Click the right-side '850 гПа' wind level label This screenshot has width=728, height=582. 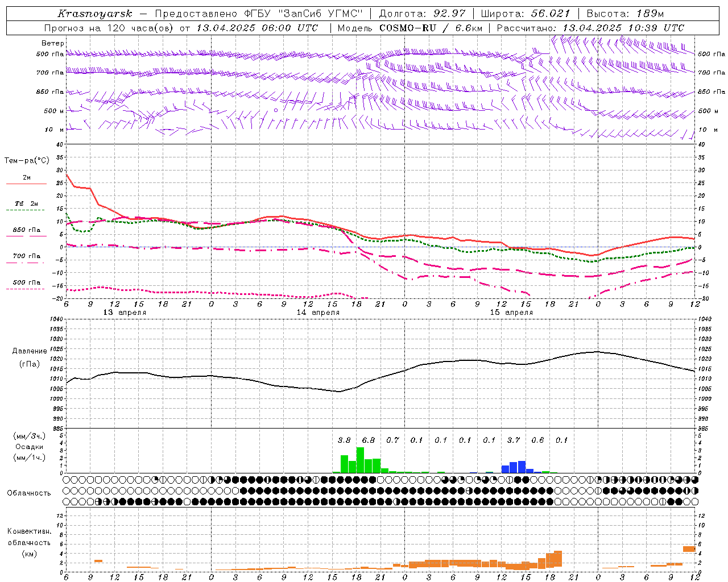(x=712, y=92)
